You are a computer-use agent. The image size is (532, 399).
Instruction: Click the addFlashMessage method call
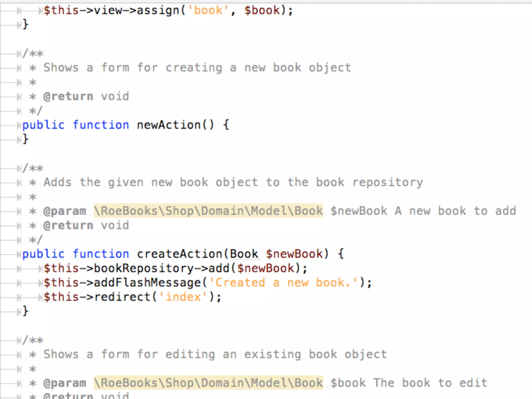click(148, 282)
